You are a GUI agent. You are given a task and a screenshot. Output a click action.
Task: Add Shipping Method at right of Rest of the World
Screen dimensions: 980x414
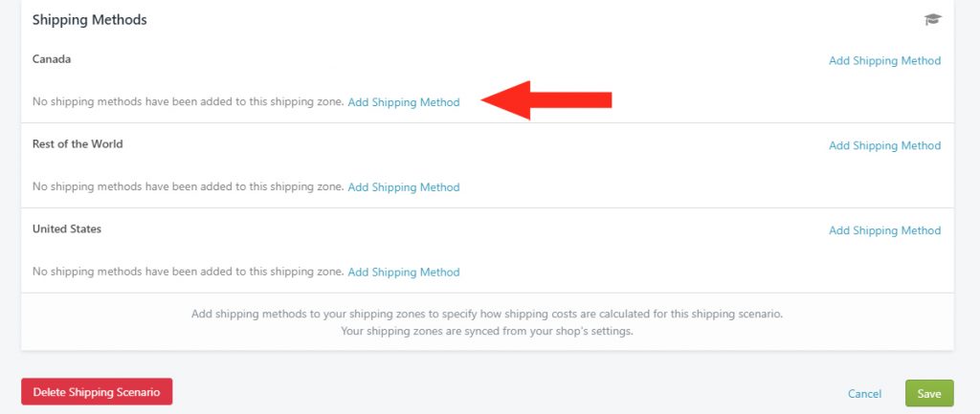pos(884,145)
